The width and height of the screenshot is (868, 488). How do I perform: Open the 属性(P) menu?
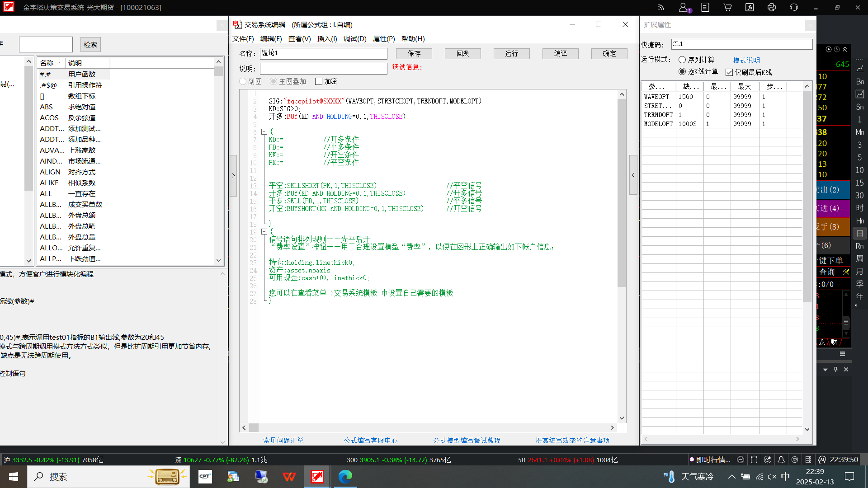click(384, 39)
